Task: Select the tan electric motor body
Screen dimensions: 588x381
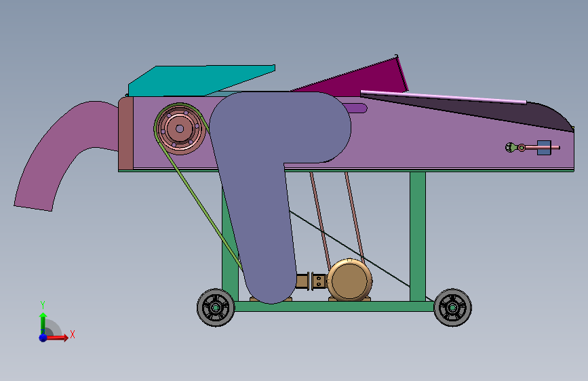Action: (349, 280)
